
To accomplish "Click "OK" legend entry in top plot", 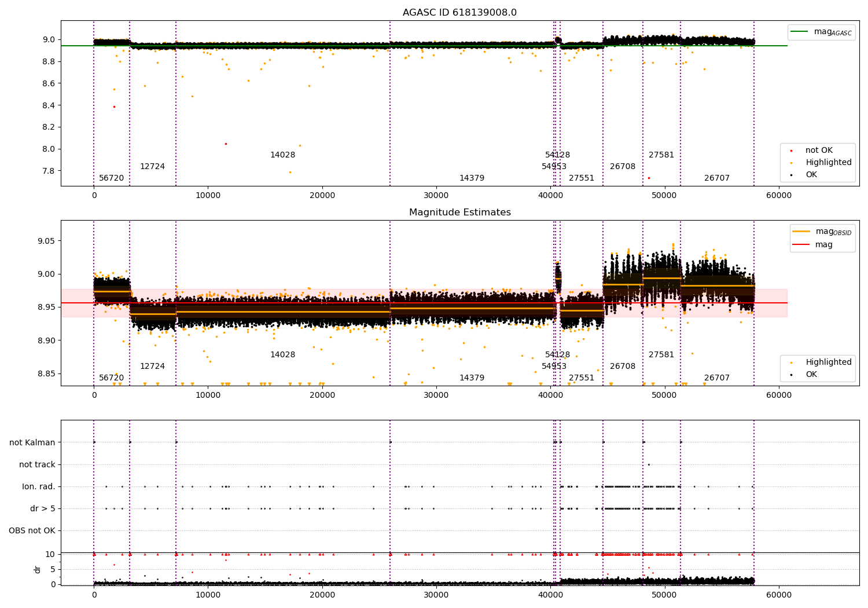I will [x=811, y=175].
